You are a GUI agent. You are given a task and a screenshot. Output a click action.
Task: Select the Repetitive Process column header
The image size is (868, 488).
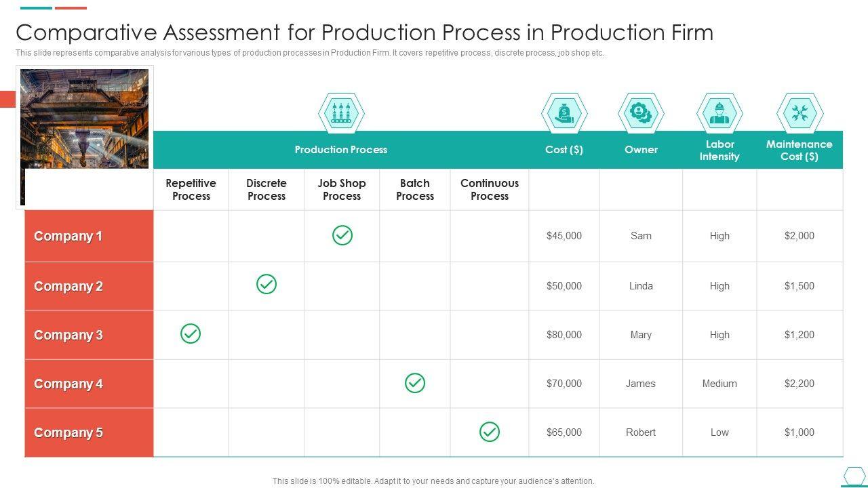coord(191,190)
